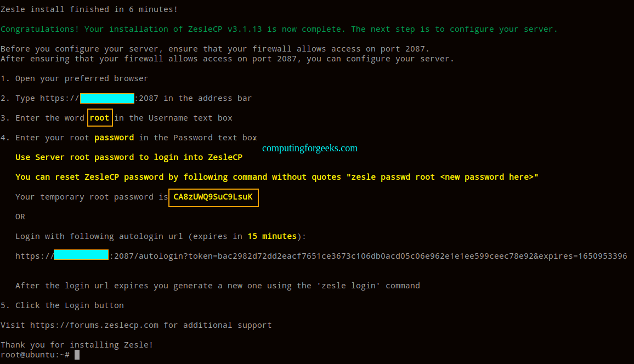Click the green Congratulations installation message

(279, 29)
